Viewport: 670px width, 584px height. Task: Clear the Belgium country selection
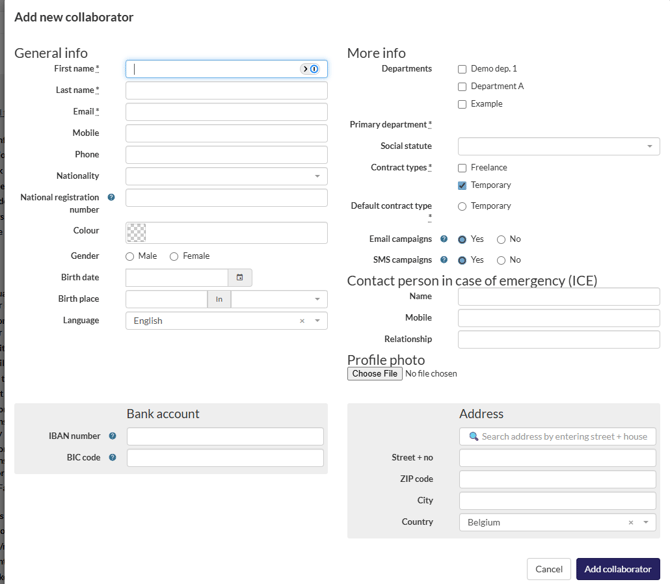(x=630, y=522)
